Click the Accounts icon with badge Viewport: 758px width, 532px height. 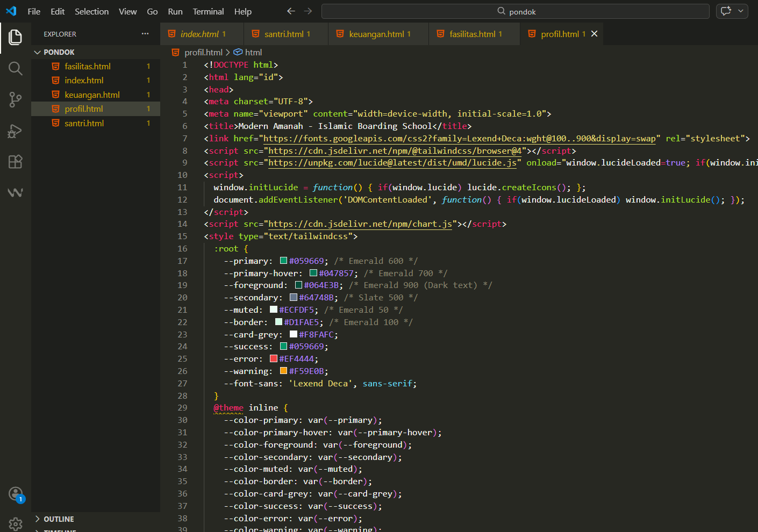coord(16,494)
